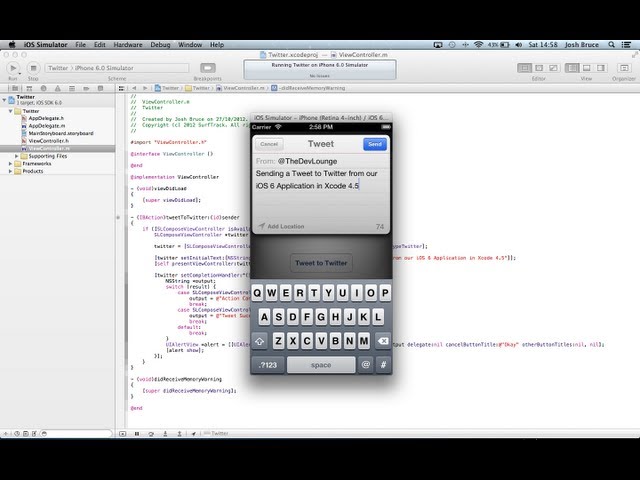Viewport: 640px width, 480px height.
Task: Show the Search navigator
Action: click(x=43, y=88)
